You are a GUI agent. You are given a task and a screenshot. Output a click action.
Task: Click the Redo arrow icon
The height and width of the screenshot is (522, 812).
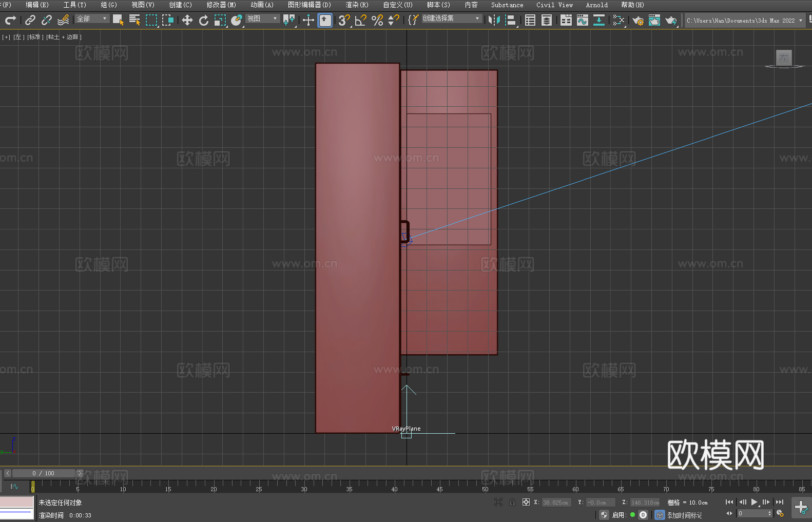10,20
